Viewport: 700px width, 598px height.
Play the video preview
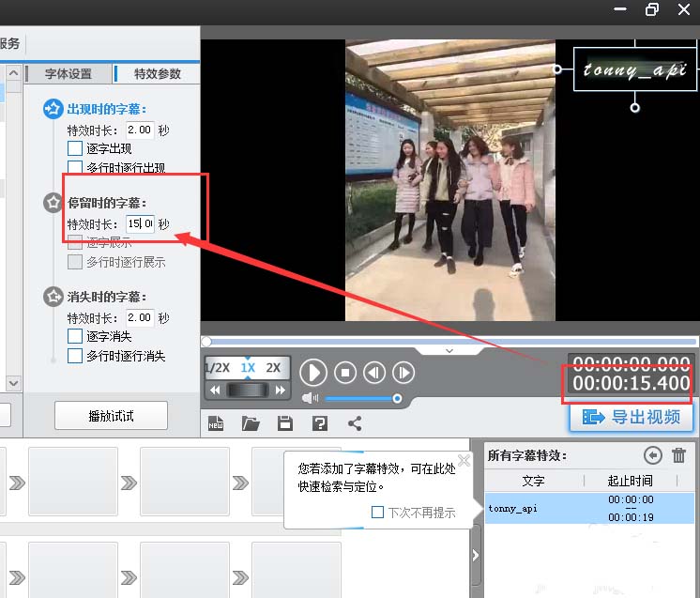pyautogui.click(x=313, y=373)
